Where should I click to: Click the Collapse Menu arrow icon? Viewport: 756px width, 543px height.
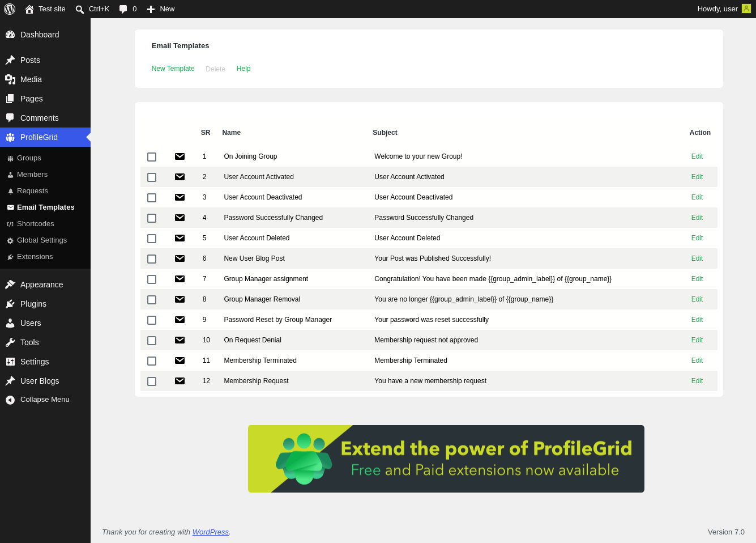[10, 400]
